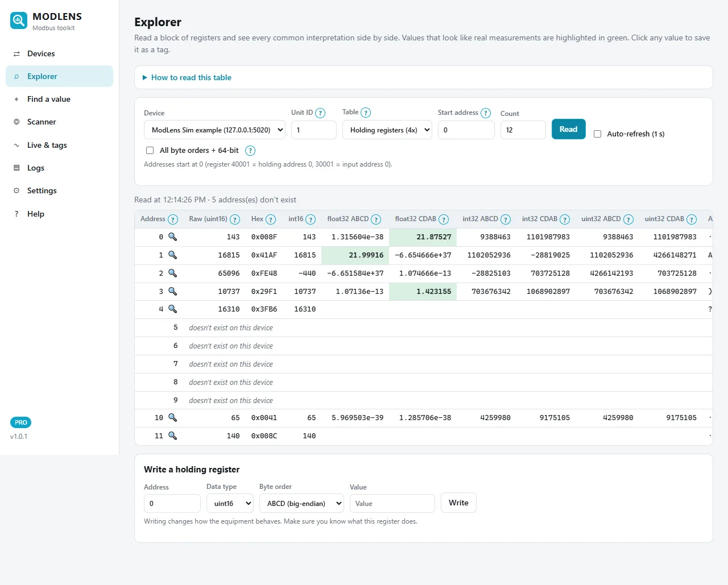Enable the Auto-refresh (1 s) checkbox
Image resolution: width=728 pixels, height=585 pixels.
[597, 134]
